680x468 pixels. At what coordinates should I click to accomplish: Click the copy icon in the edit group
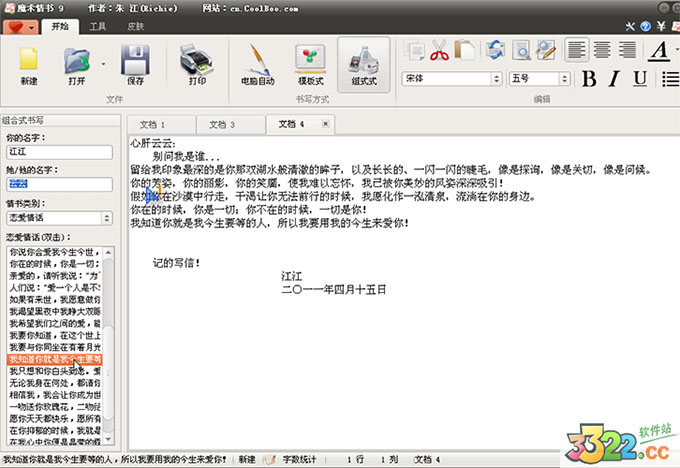(415, 50)
